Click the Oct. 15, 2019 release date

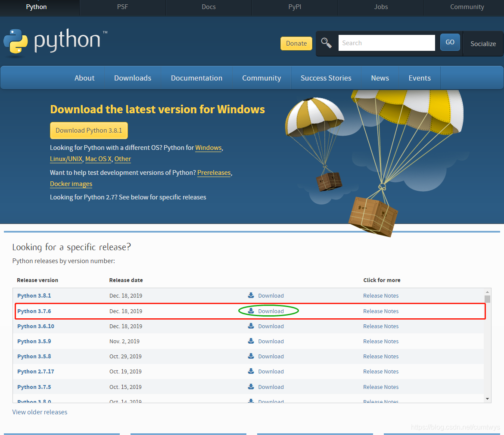(x=125, y=387)
